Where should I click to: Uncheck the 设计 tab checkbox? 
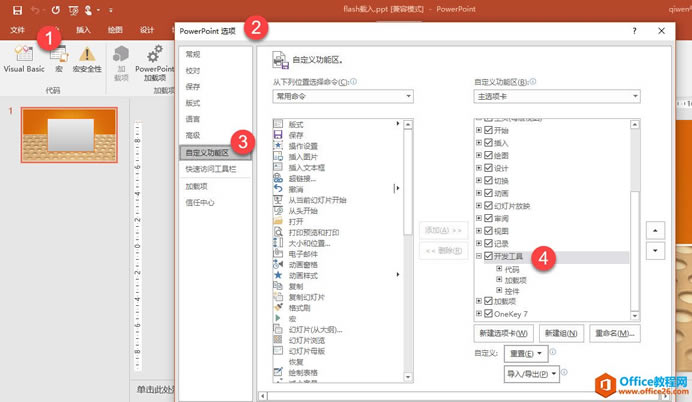pos(488,168)
